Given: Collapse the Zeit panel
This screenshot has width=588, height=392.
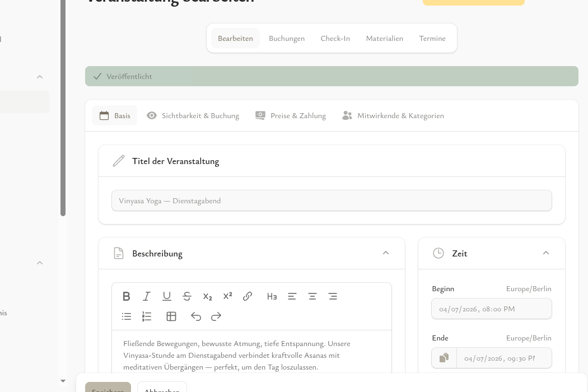Looking at the screenshot, I should (546, 253).
